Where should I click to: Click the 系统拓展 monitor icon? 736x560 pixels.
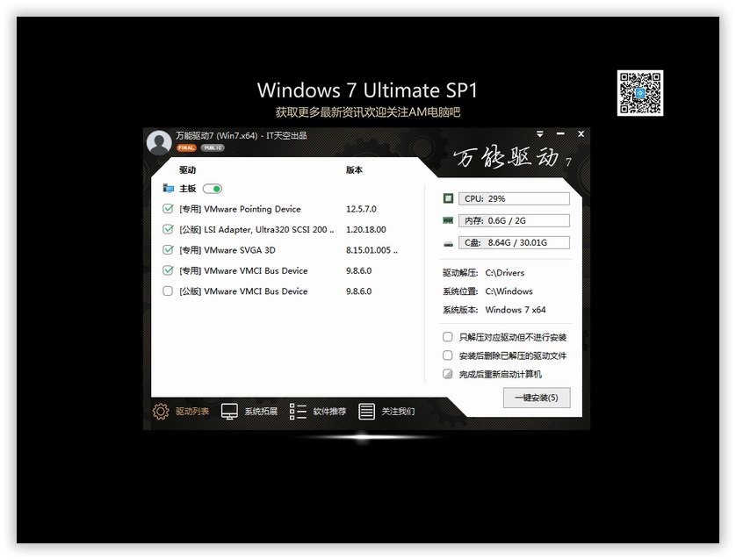click(229, 412)
